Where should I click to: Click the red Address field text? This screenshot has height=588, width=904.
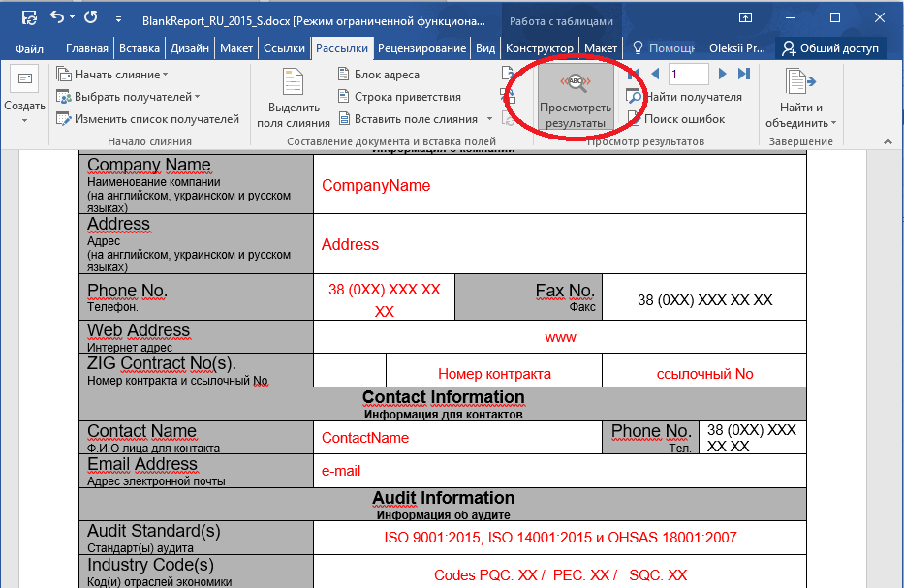(350, 244)
